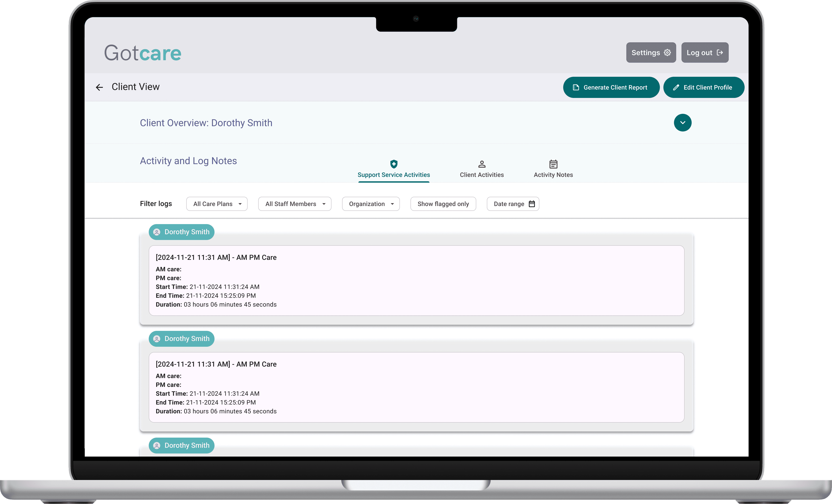Click the first log's Duration value
This screenshot has height=504, width=832.
click(x=230, y=304)
